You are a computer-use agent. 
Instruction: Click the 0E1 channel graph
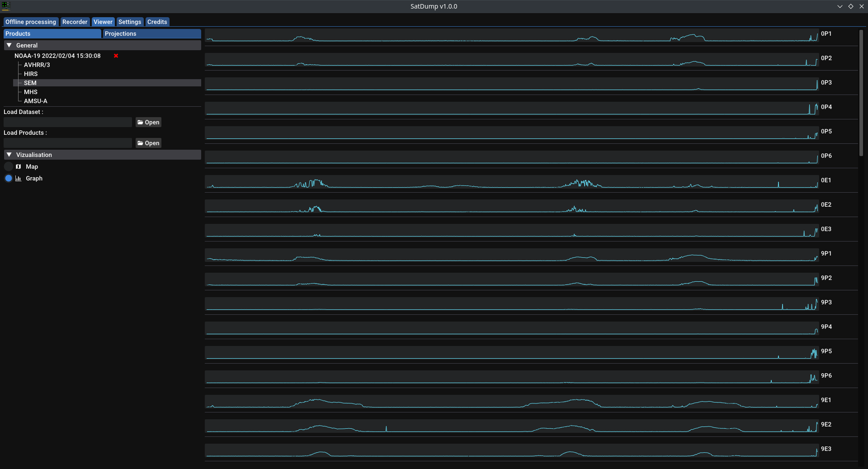click(512, 182)
